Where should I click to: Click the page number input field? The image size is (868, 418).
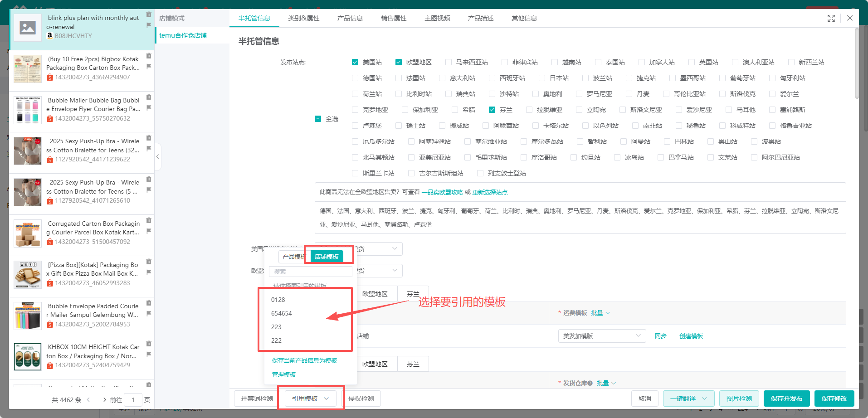(133, 400)
